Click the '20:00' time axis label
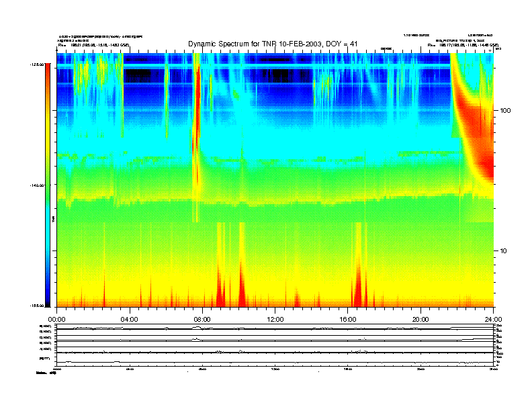Screen dimensions: 532x411 (420, 319)
